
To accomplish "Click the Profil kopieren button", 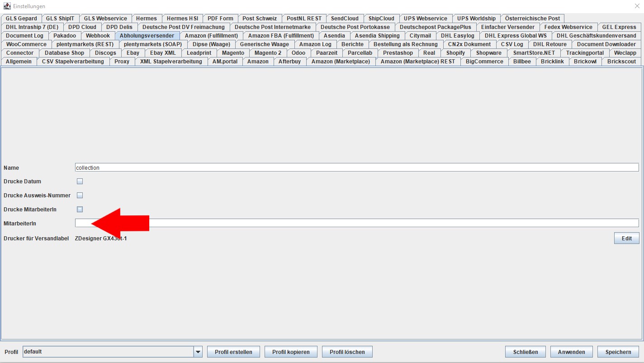I will coord(291,352).
